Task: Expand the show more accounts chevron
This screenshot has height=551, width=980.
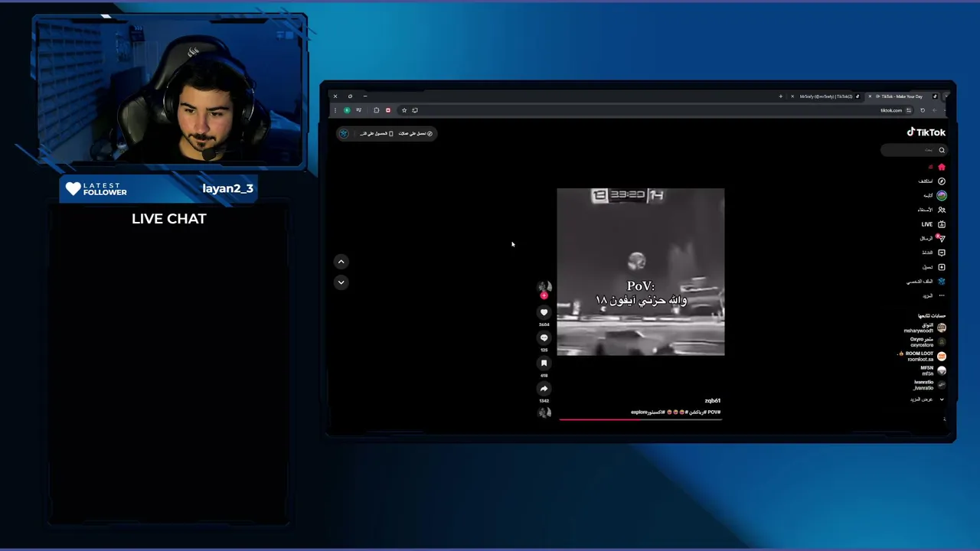Action: 941,399
